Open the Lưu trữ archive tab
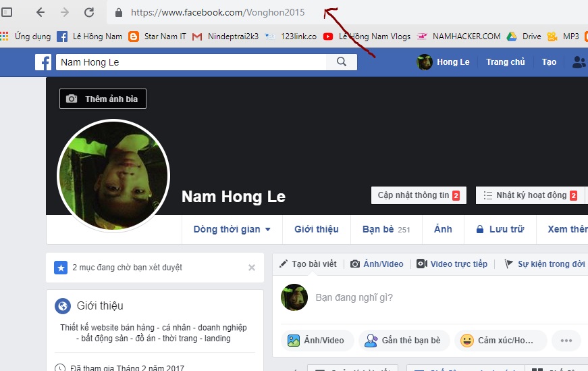The width and height of the screenshot is (588, 371). [x=500, y=229]
